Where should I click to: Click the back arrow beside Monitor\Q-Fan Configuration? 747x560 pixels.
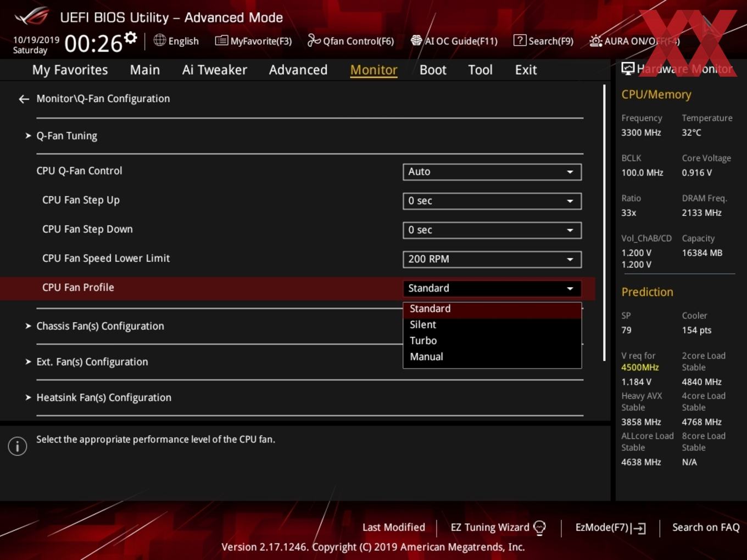point(24,99)
